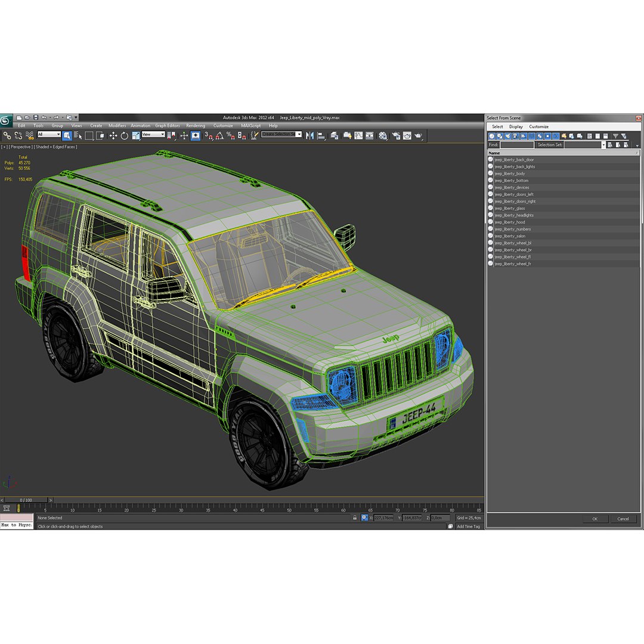
Task: Open the Material Editor icon
Action: [x=383, y=135]
